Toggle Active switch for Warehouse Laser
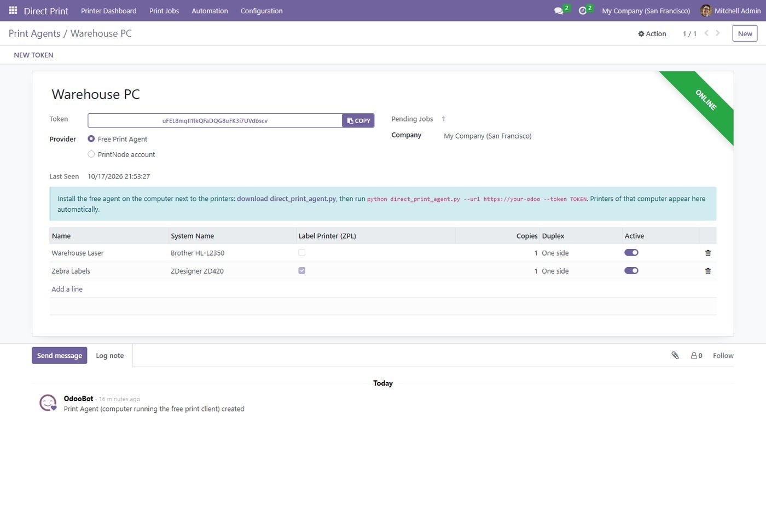This screenshot has height=532, width=766. pos(631,253)
